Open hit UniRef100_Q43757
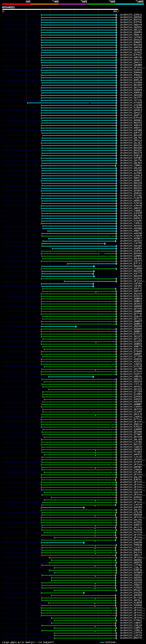The image size is (146, 644). coord(131,98)
